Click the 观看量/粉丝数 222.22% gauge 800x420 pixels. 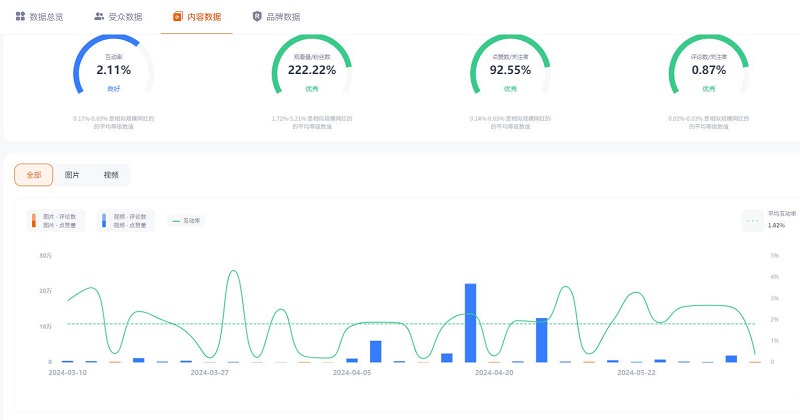pos(311,72)
